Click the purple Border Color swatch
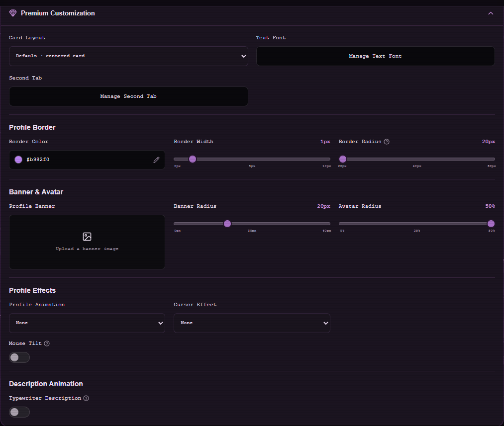The height and width of the screenshot is (426, 504). (18, 160)
